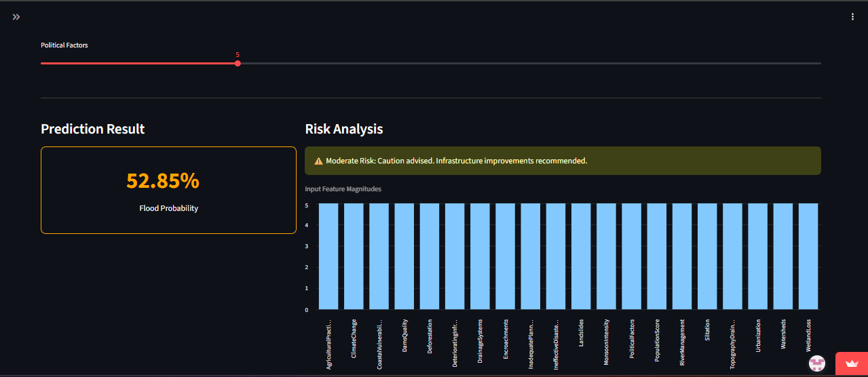Screen dimensions: 868x377
Task: Click the 52.85% flood probability value
Action: point(163,181)
